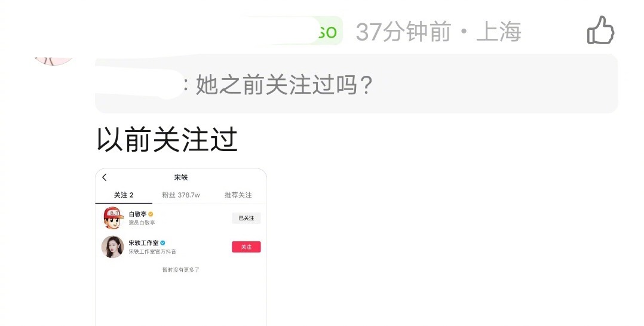Follow 宋轶工作室 with the red 关注 button
Image resolution: width=644 pixels, height=326 pixels.
[246, 247]
